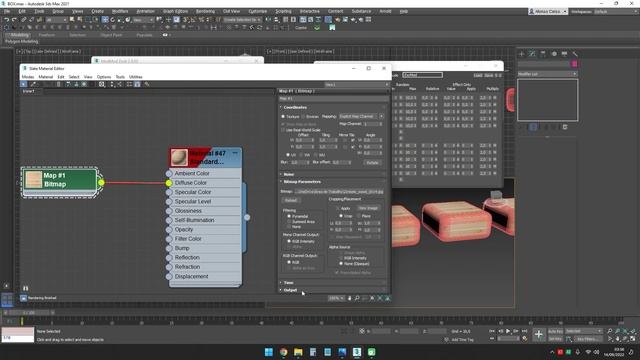Select the Texture radio button
640x360 pixels.
(283, 117)
